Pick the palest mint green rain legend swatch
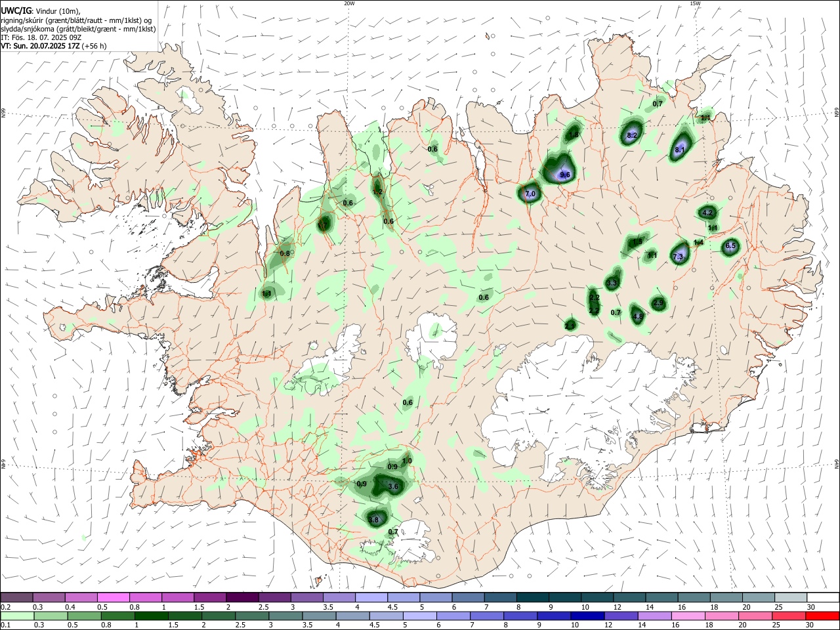840x630 pixels. click(17, 616)
